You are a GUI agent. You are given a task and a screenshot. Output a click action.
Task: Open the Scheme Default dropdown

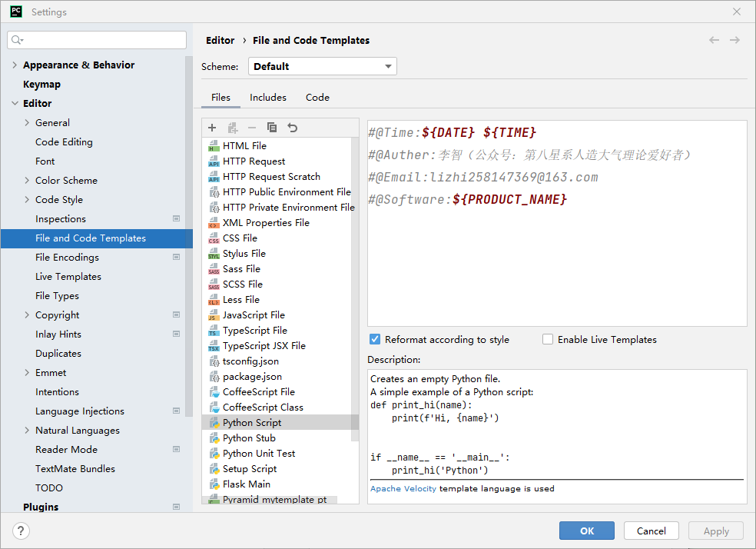[323, 66]
